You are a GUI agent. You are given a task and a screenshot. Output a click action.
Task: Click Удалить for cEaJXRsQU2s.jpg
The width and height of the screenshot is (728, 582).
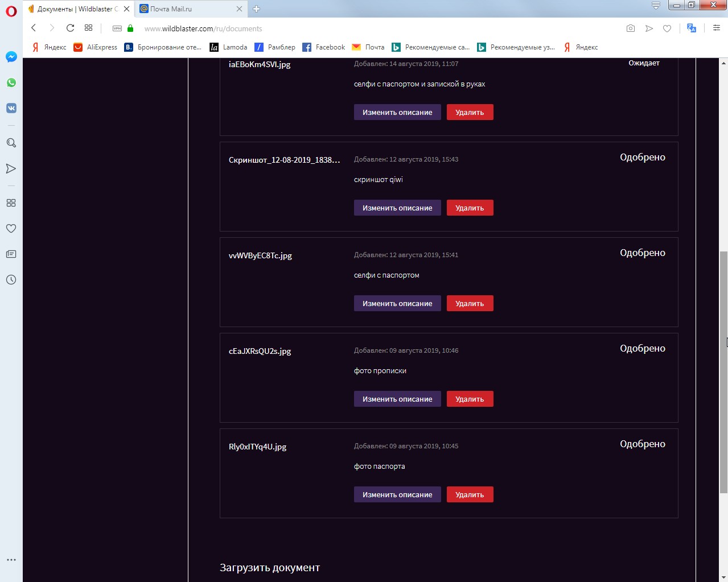[470, 399]
